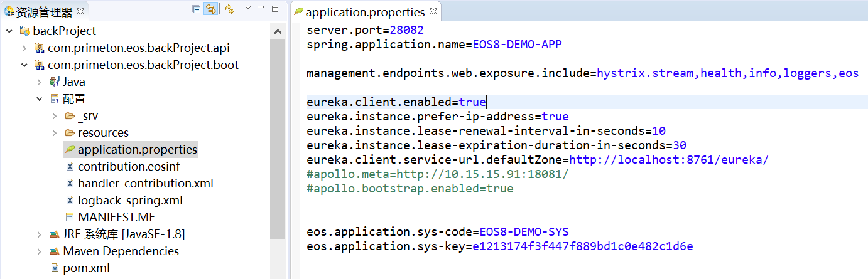The image size is (868, 279).
Task: Maximize the resource explorer panel
Action: tap(275, 9)
